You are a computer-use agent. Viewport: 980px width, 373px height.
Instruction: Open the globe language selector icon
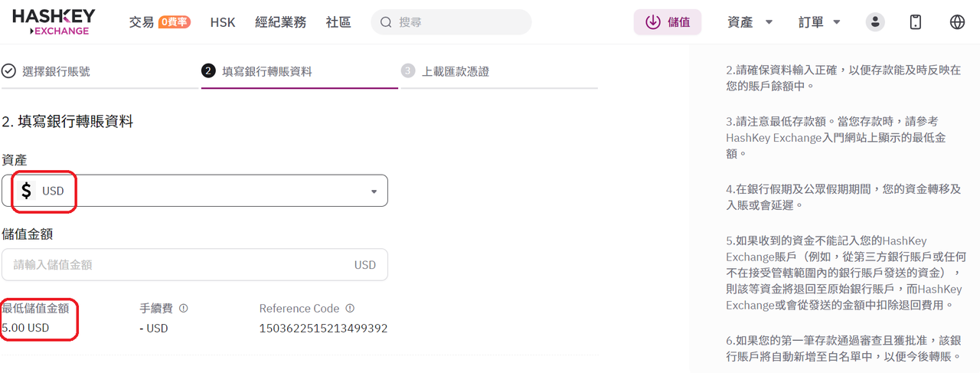pos(957,22)
